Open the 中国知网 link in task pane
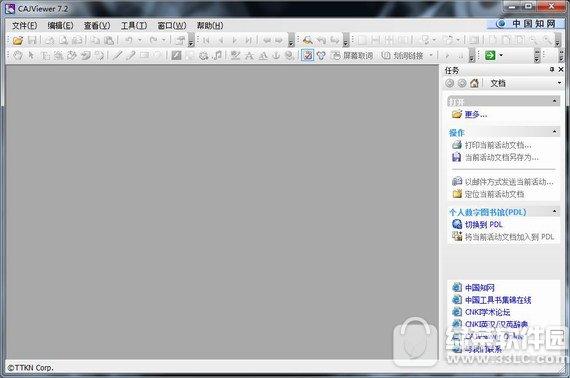 (x=479, y=288)
